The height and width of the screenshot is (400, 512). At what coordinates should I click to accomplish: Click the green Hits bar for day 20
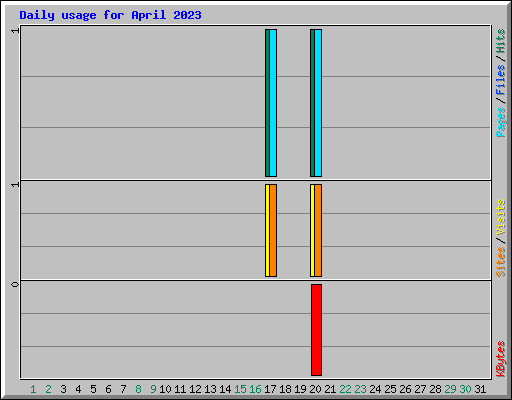pos(312,103)
